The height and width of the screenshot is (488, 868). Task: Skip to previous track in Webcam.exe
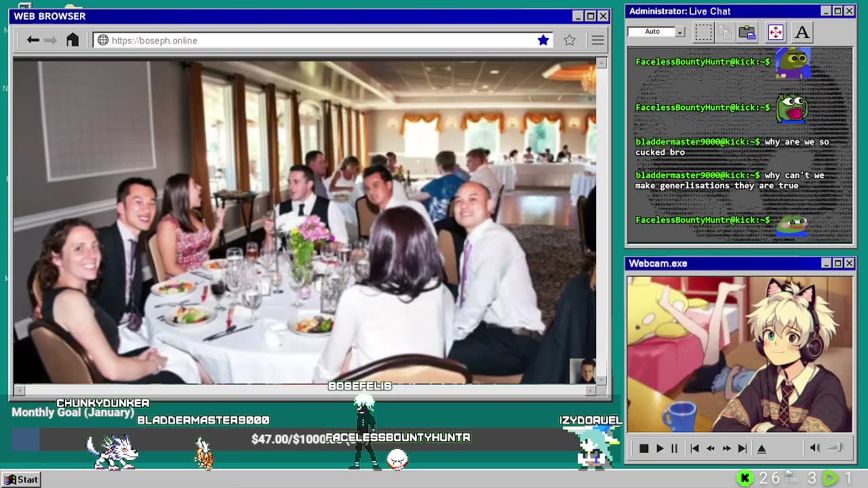pyautogui.click(x=694, y=449)
